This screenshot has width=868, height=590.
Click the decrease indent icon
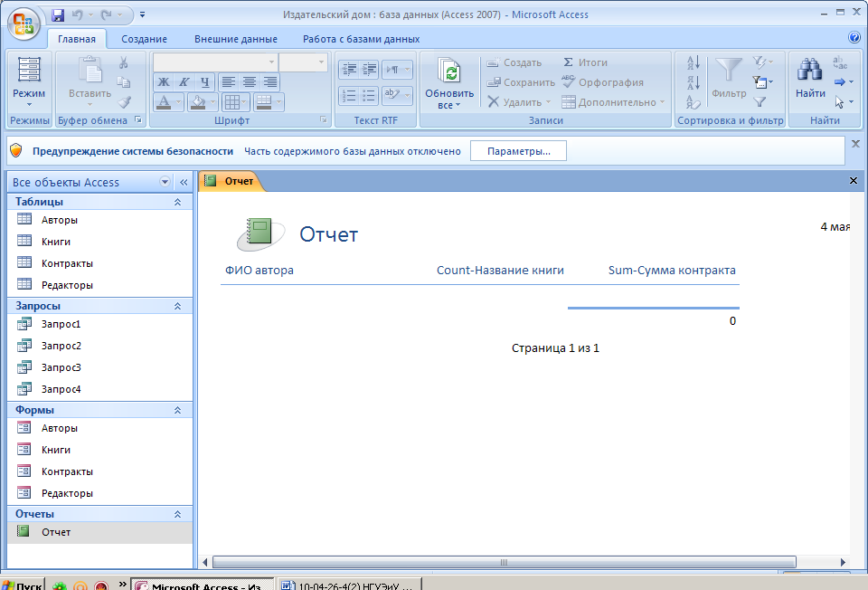[349, 70]
